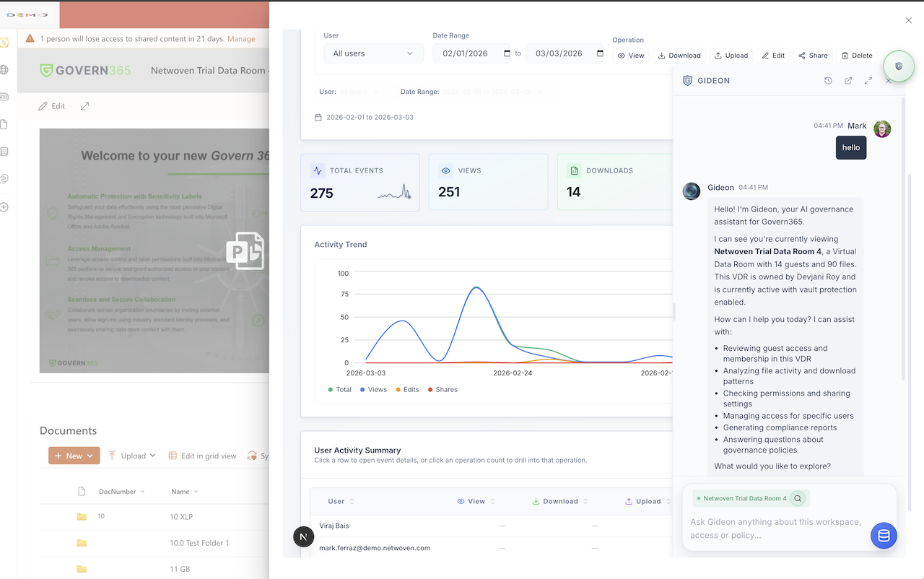
Task: Click Manage link in access warning banner
Action: point(241,38)
